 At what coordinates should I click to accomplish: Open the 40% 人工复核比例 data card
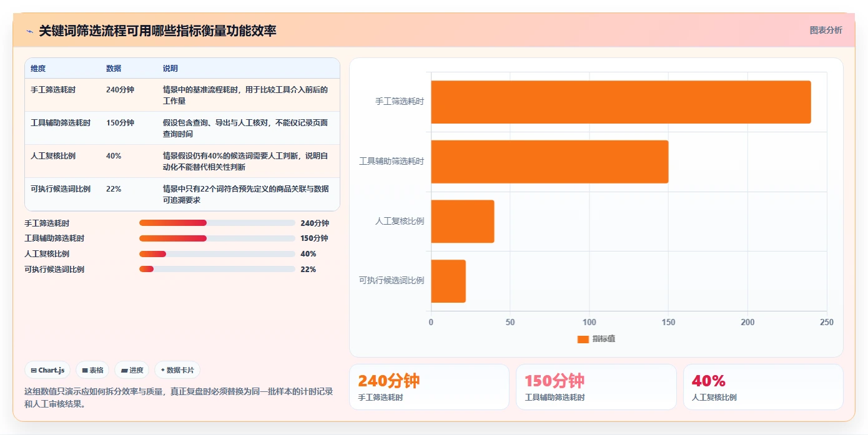click(x=763, y=387)
